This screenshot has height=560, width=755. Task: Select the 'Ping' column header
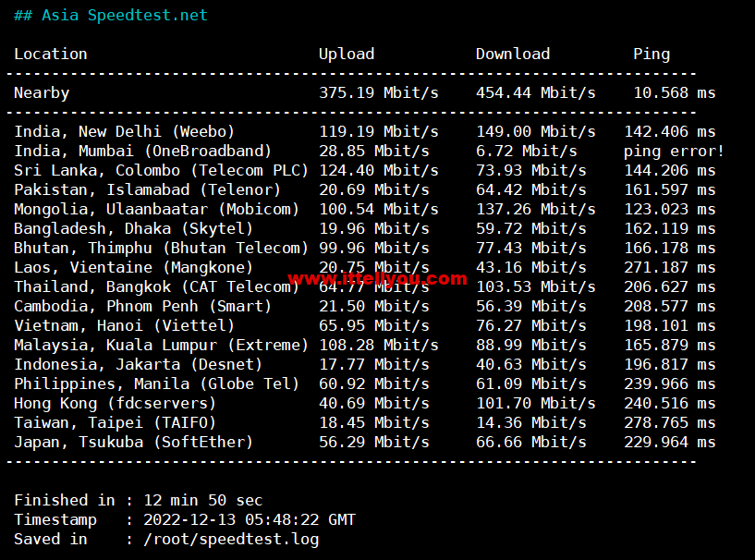(651, 55)
